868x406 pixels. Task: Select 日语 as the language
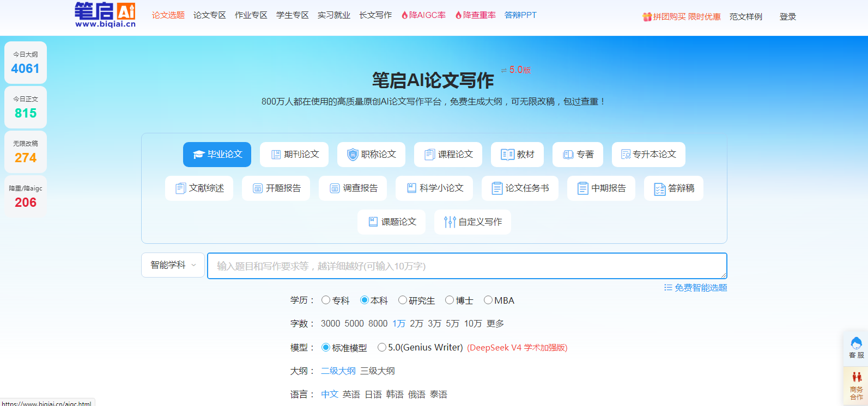[373, 394]
